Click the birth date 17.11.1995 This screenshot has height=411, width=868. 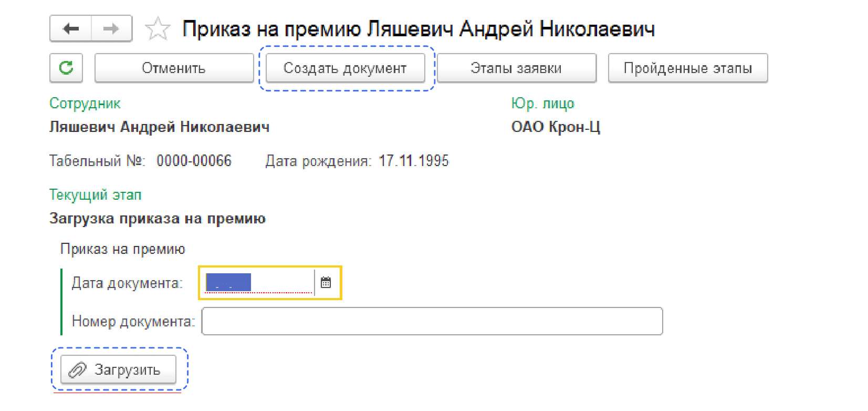tap(414, 161)
